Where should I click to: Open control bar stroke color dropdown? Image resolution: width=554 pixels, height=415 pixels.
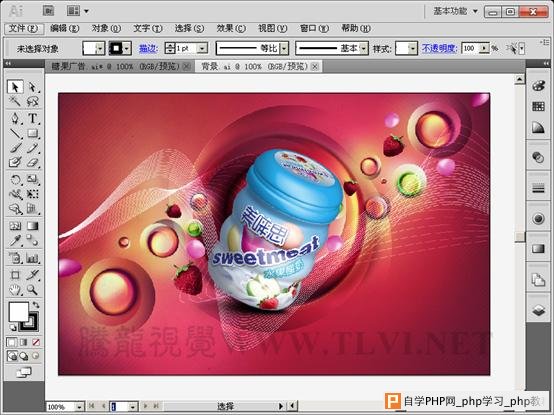click(127, 48)
